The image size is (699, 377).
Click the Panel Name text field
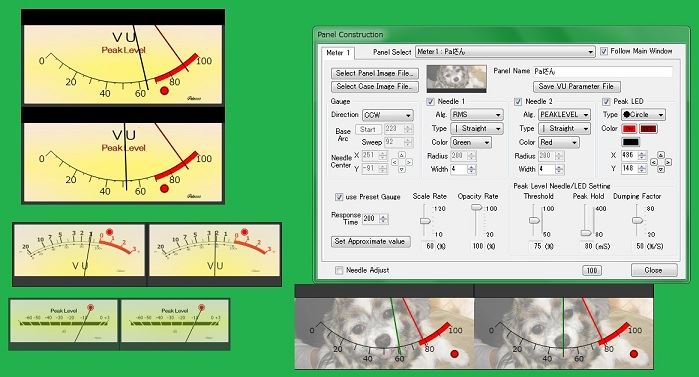(602, 71)
